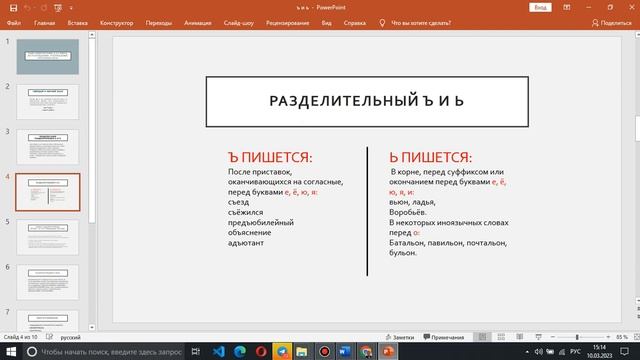
Task: Open Chrome from the taskbar
Action: (367, 351)
